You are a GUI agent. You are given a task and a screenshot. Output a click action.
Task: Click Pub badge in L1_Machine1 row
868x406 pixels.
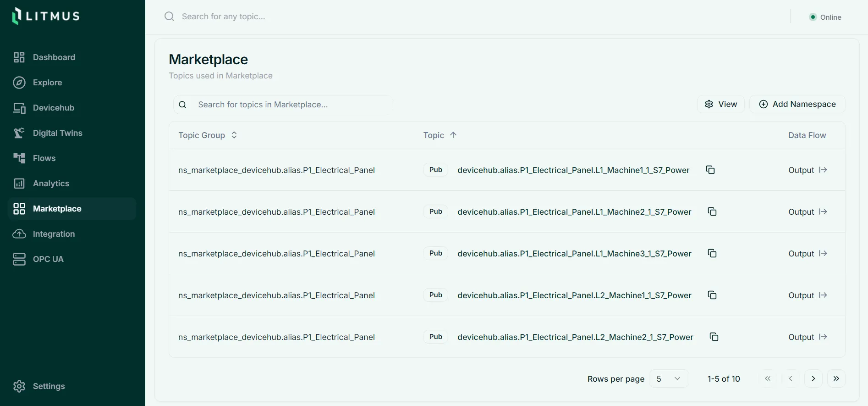pos(435,170)
